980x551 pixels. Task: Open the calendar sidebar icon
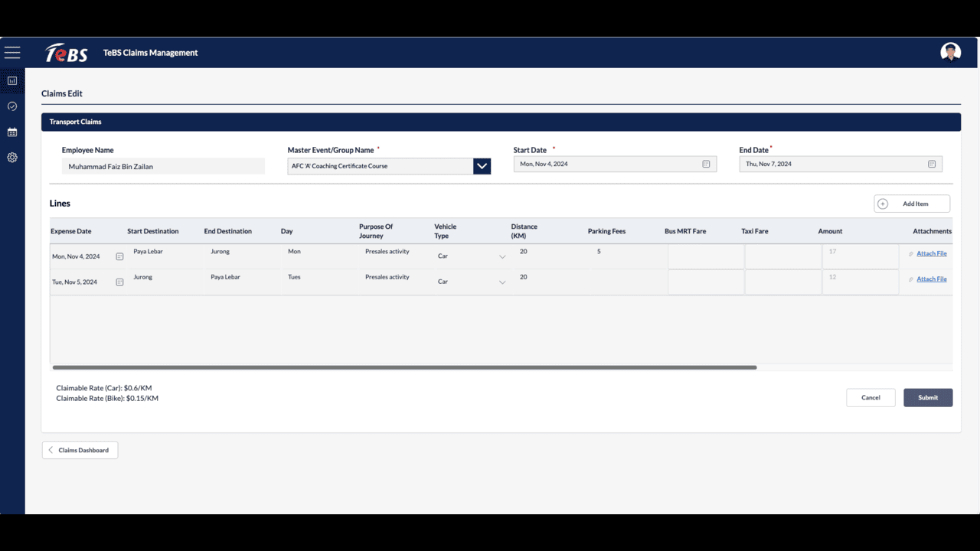12,132
